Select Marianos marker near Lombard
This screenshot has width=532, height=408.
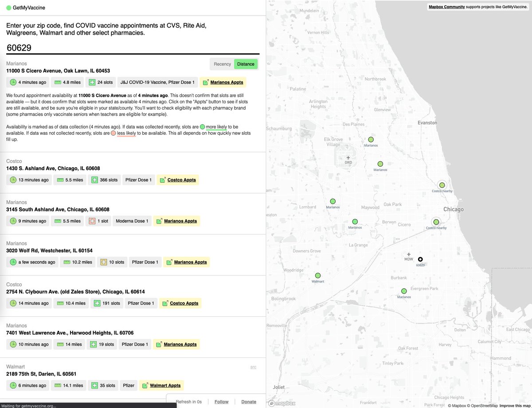tap(332, 201)
